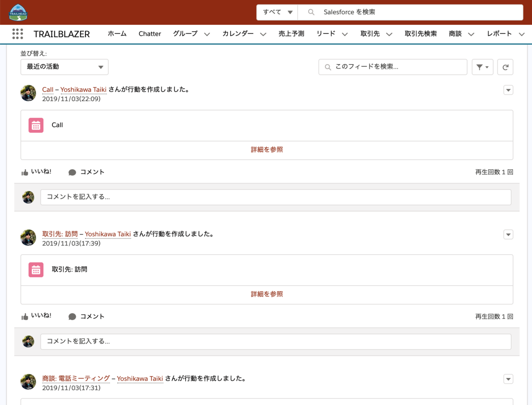The height and width of the screenshot is (405, 532).
Task: Click the Trailhead logo in the top bar
Action: tap(17, 12)
